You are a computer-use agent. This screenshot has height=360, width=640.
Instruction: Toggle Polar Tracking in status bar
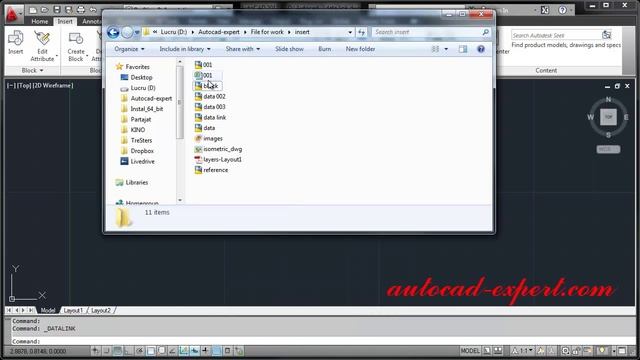pyautogui.click(x=140, y=351)
